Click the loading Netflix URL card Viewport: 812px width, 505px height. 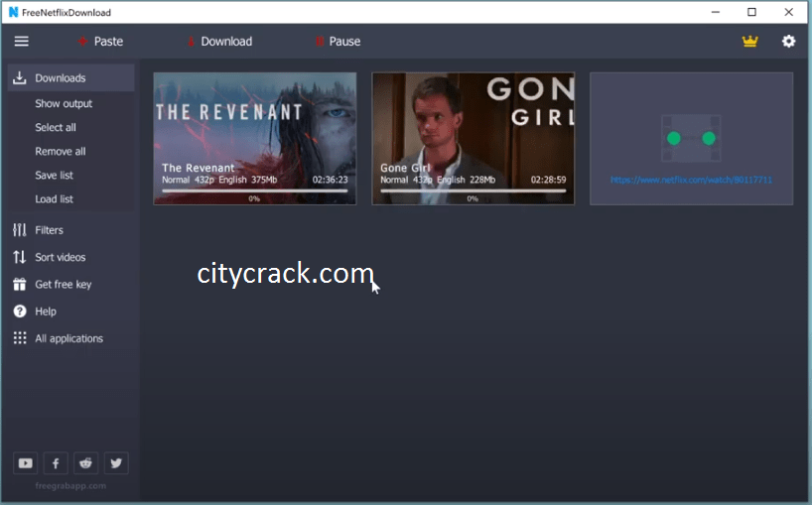coord(691,139)
